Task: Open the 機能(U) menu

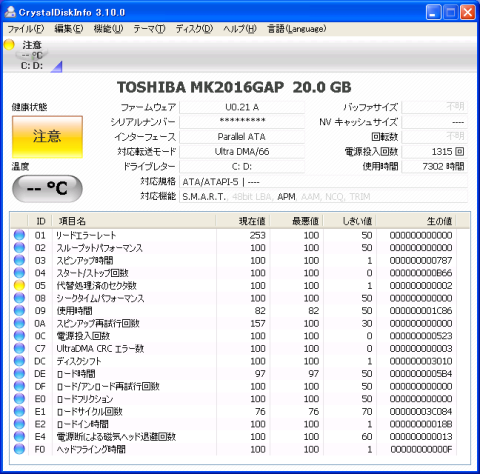Action: (x=108, y=29)
